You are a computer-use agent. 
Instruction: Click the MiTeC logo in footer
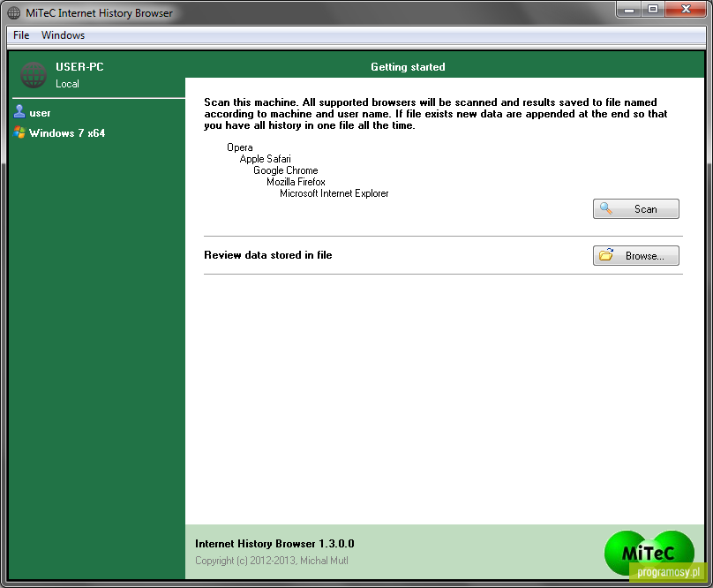[649, 553]
